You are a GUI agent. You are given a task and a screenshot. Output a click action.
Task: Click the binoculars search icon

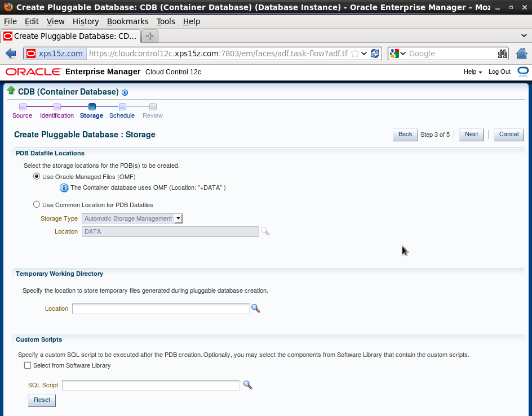(x=503, y=53)
